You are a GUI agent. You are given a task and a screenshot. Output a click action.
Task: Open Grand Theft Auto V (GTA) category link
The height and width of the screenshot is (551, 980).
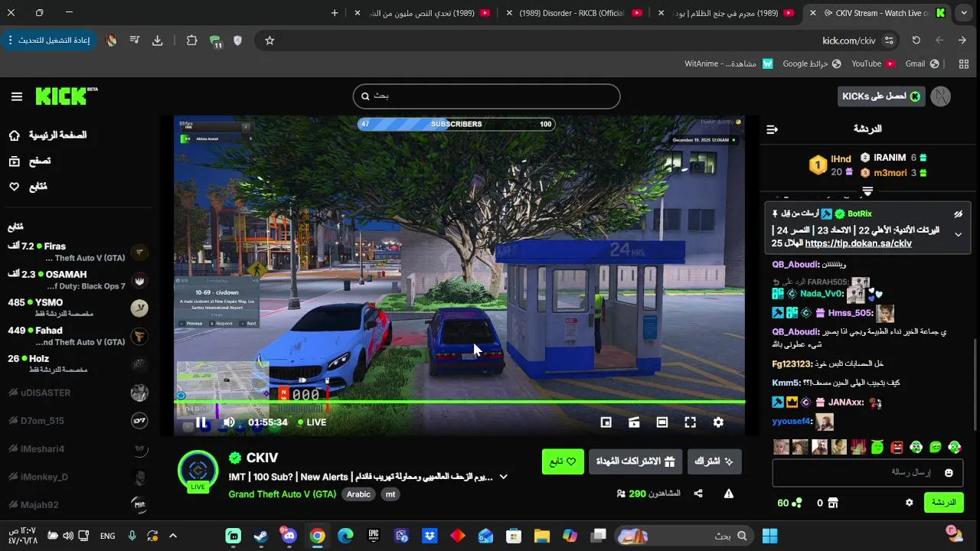[283, 494]
